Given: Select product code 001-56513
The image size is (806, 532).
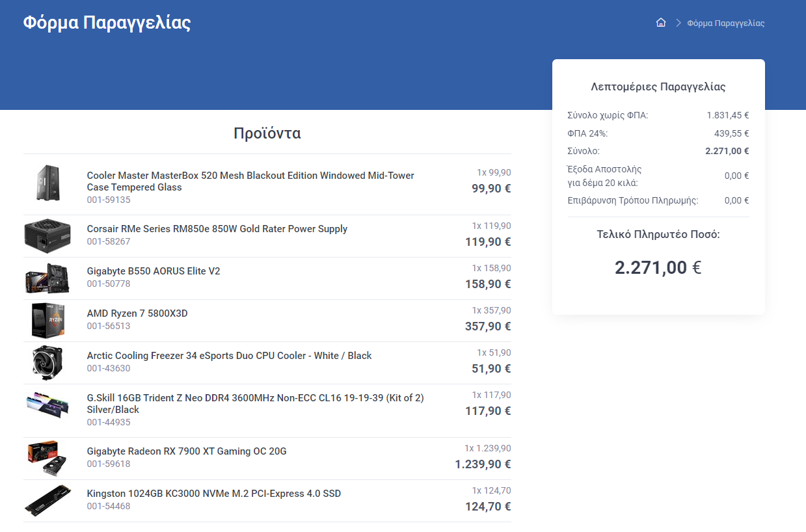Looking at the screenshot, I should click(x=109, y=326).
